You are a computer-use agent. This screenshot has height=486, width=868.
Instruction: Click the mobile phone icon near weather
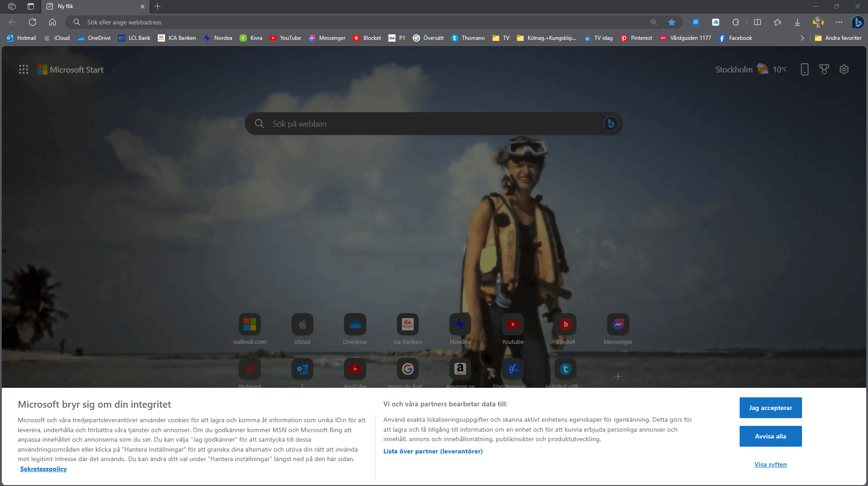point(805,69)
